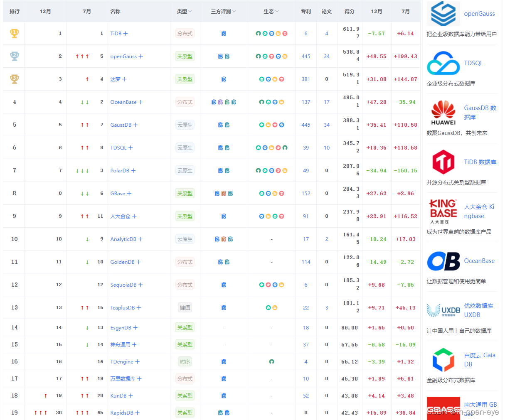Click the 关系型 tag in openGauss row
Viewport: 505px width, 420px height.
pyautogui.click(x=185, y=56)
